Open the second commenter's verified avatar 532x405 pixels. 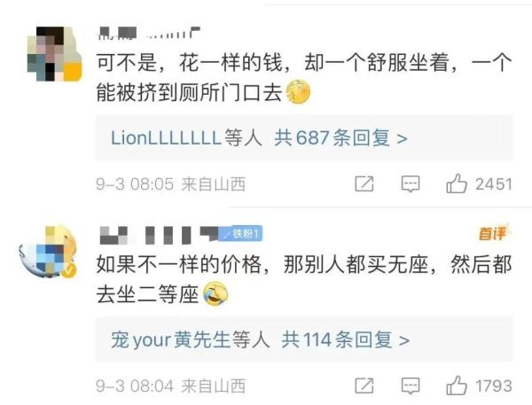click(49, 252)
